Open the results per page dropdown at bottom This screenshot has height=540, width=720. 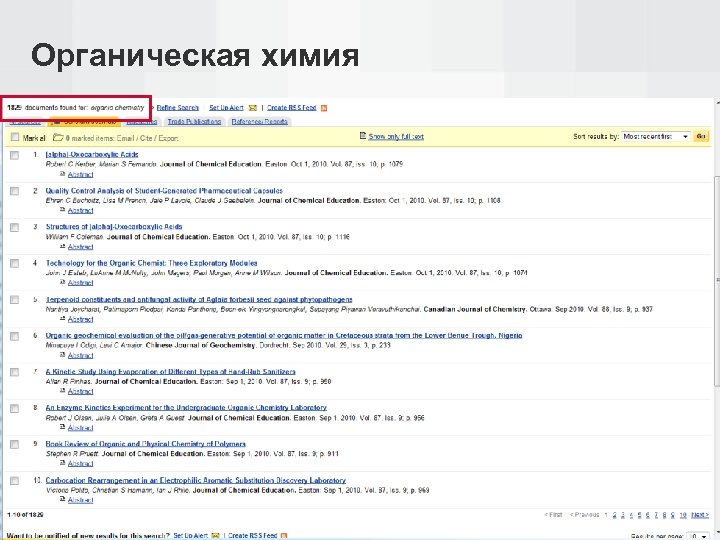point(697,536)
